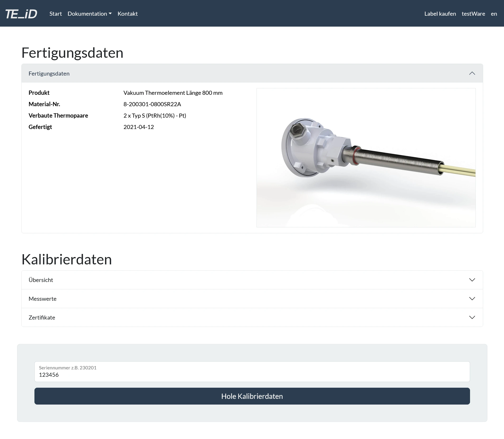Select the Material-Nr. value text

pyautogui.click(x=152, y=104)
